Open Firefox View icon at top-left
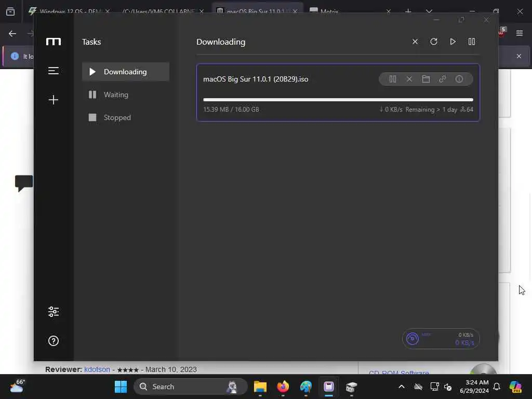This screenshot has height=399, width=532. click(10, 11)
